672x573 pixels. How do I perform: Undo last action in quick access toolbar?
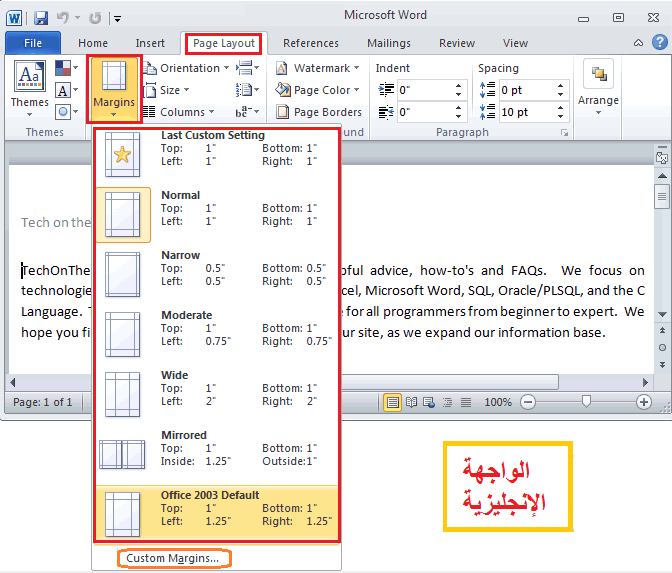63,18
